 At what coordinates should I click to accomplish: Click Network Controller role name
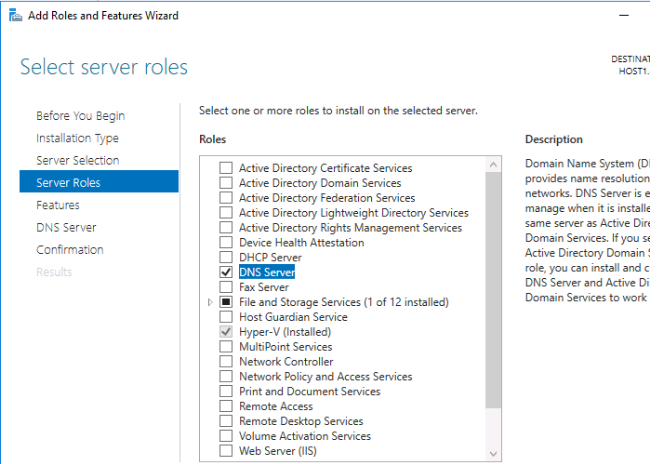click(x=286, y=361)
